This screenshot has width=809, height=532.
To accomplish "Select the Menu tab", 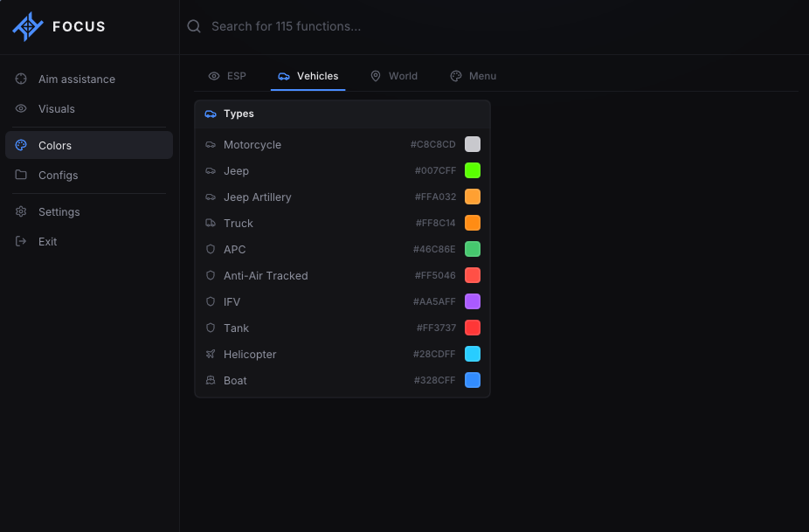I will click(474, 76).
